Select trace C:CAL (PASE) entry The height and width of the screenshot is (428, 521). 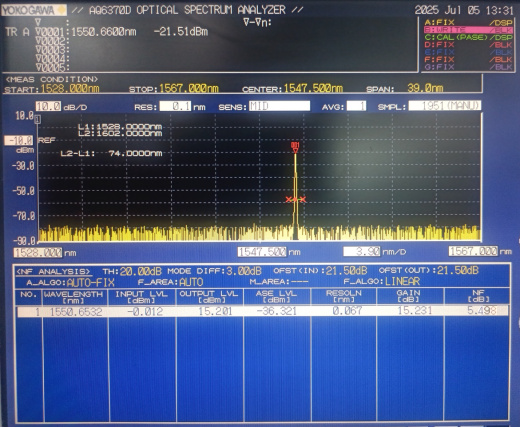[468, 37]
